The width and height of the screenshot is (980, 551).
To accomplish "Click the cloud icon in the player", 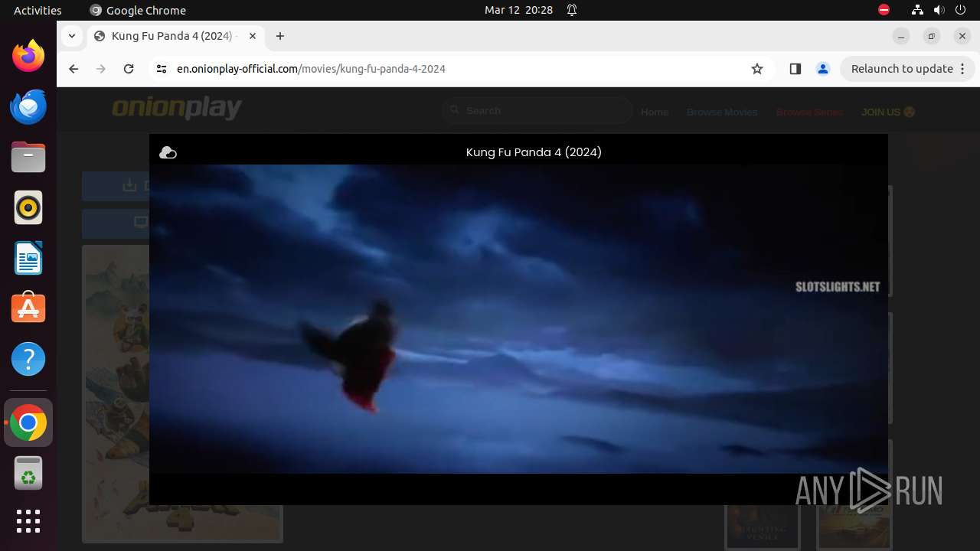I will (x=168, y=152).
